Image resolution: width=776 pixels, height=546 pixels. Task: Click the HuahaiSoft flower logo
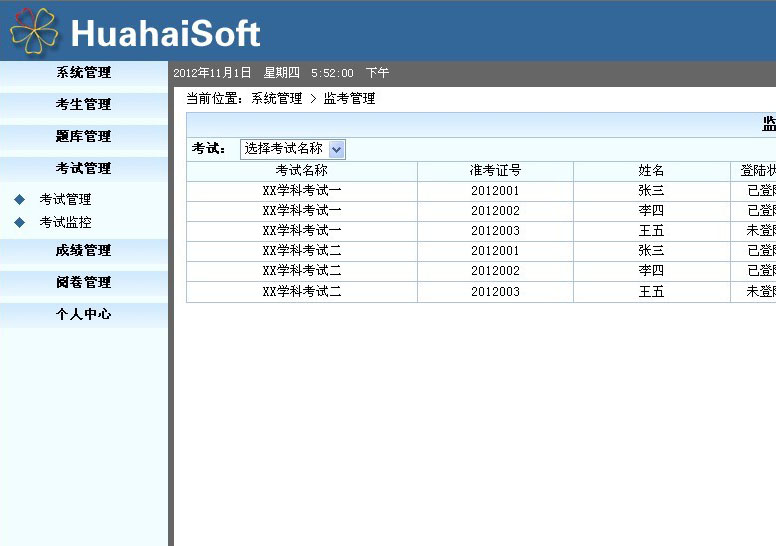(x=34, y=31)
